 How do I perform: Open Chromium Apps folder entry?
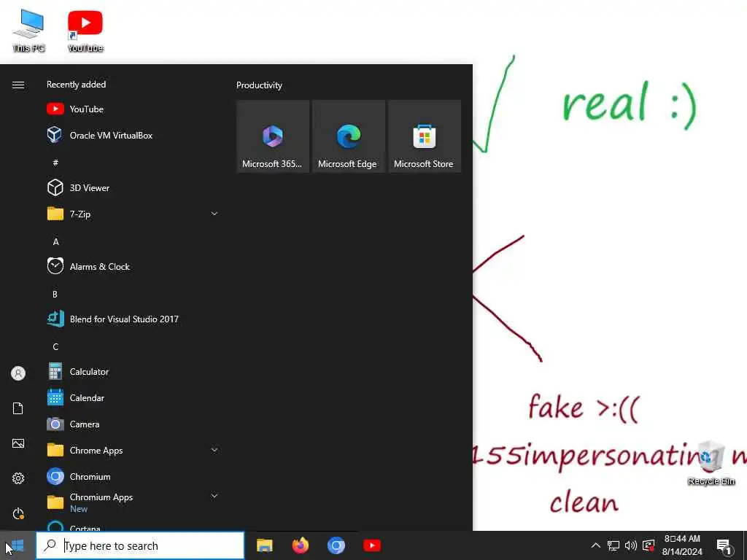pyautogui.click(x=133, y=502)
